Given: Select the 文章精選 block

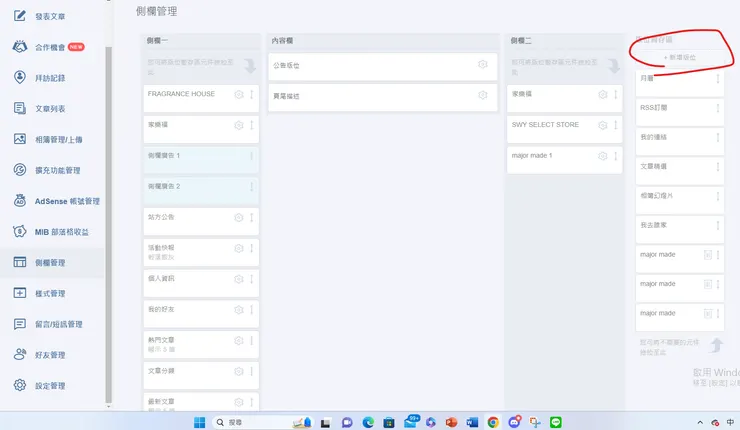Looking at the screenshot, I should [680, 171].
